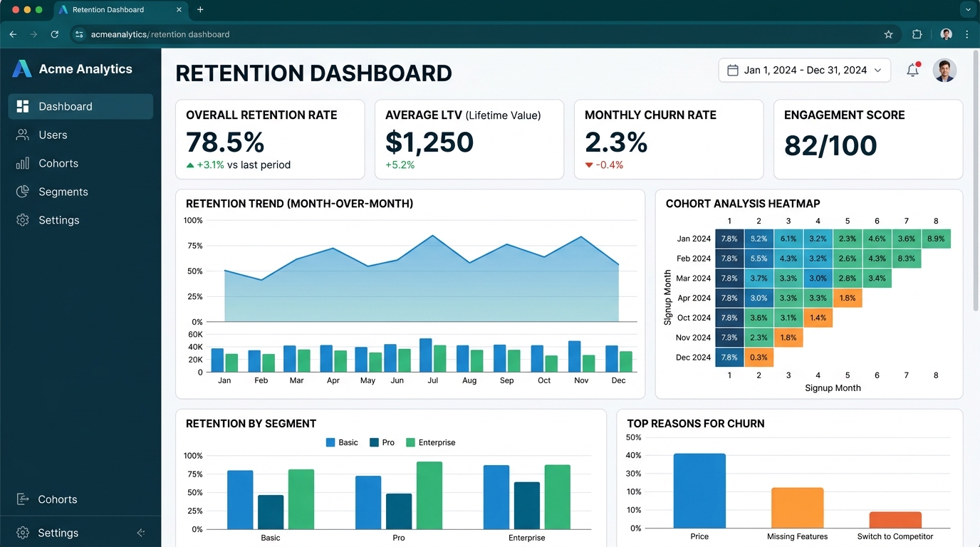Viewport: 980px width, 547px height.
Task: Toggle the Basic legend swatch
Action: [x=330, y=442]
